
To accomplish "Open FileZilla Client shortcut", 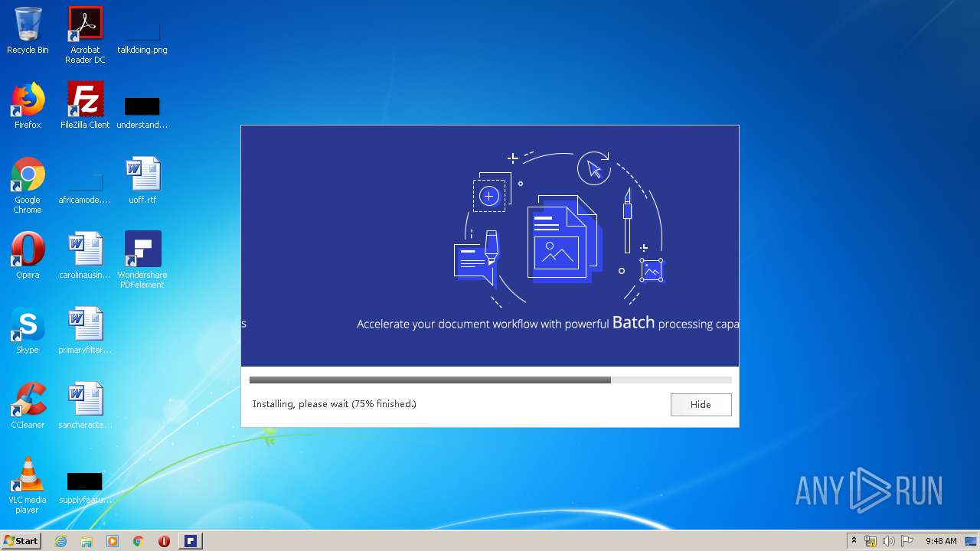I will (85, 106).
